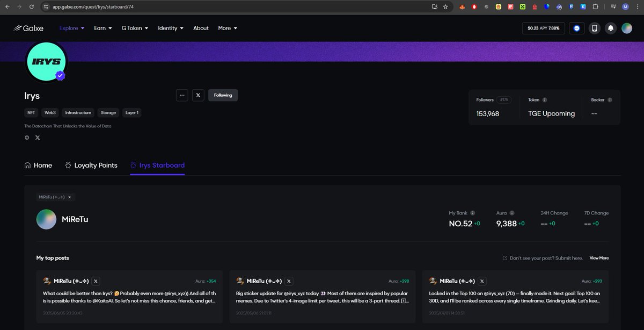The width and height of the screenshot is (644, 330).
Task: Click the followers rank #175 badge
Action: [x=504, y=100]
